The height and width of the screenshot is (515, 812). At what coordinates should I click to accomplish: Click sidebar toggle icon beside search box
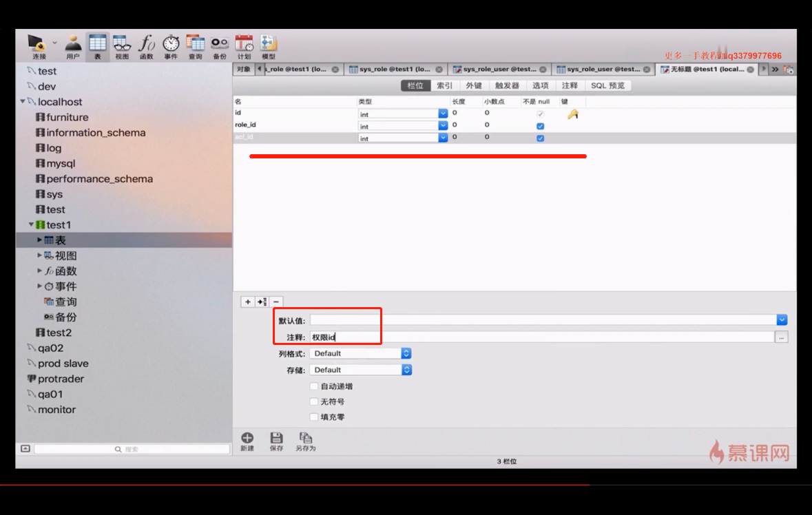click(x=25, y=449)
